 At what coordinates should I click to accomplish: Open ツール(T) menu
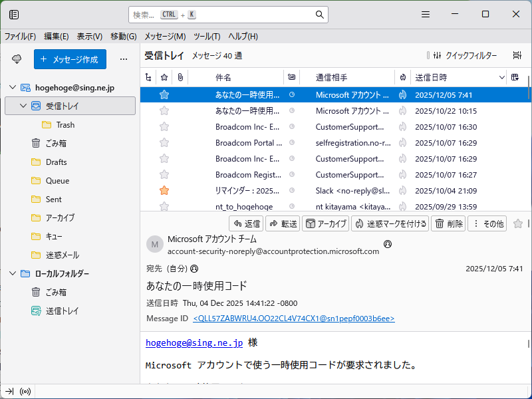pos(207,37)
